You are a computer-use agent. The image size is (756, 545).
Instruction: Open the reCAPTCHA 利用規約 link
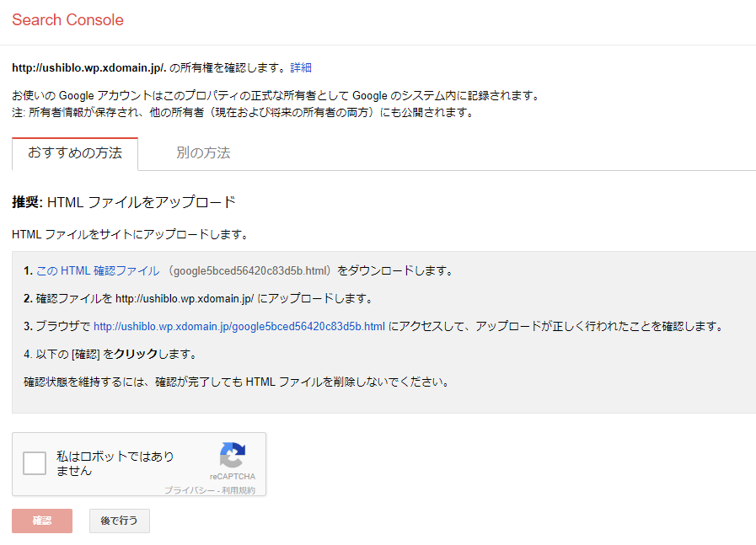239,490
